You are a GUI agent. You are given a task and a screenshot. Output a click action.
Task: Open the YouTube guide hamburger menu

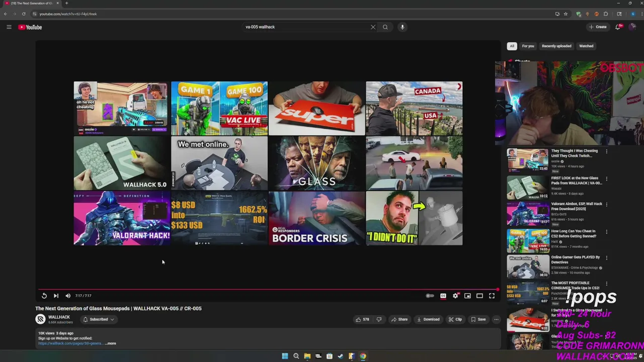click(9, 27)
